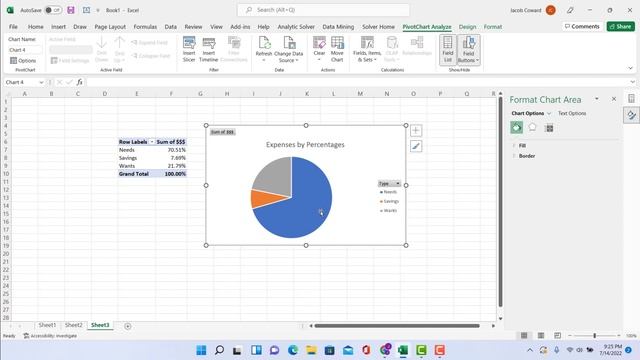Click the Move Chart icon

click(337, 49)
